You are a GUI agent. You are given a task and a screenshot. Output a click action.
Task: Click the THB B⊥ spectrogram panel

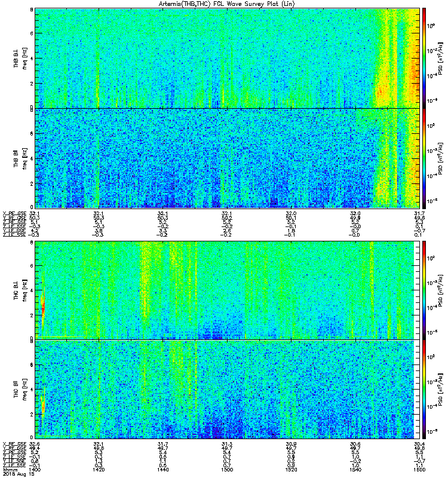(x=228, y=58)
